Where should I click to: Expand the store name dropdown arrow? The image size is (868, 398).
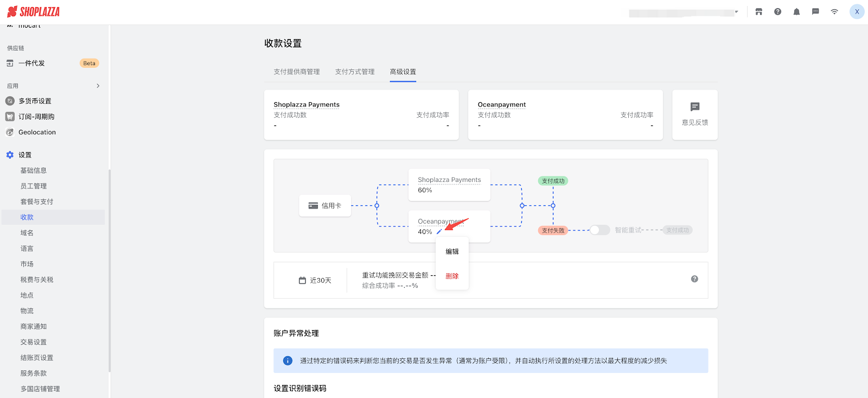click(x=736, y=11)
